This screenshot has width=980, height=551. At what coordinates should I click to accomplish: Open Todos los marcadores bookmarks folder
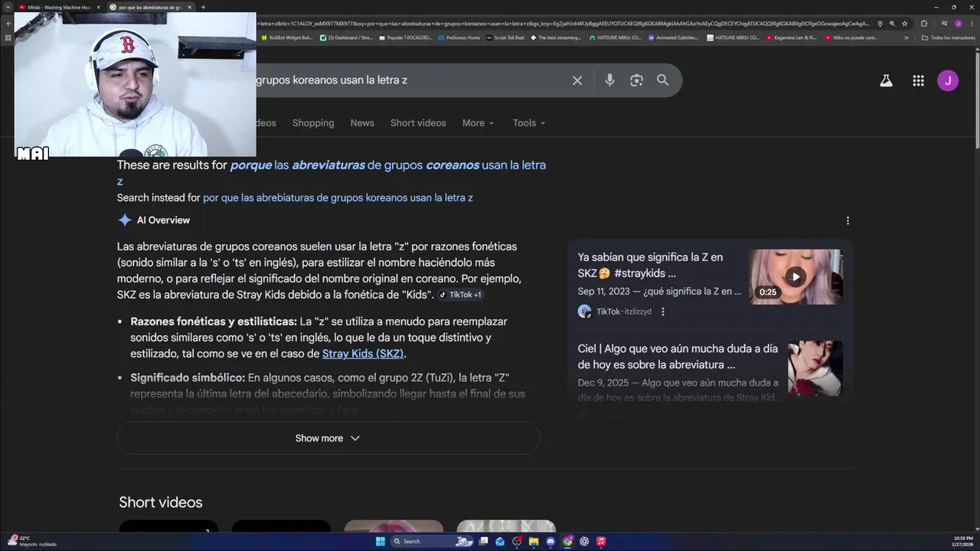click(948, 37)
